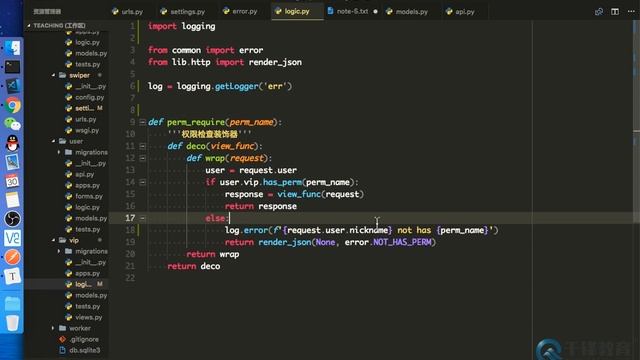
Task: Open the blue folder stack in dock
Action: click(12, 304)
